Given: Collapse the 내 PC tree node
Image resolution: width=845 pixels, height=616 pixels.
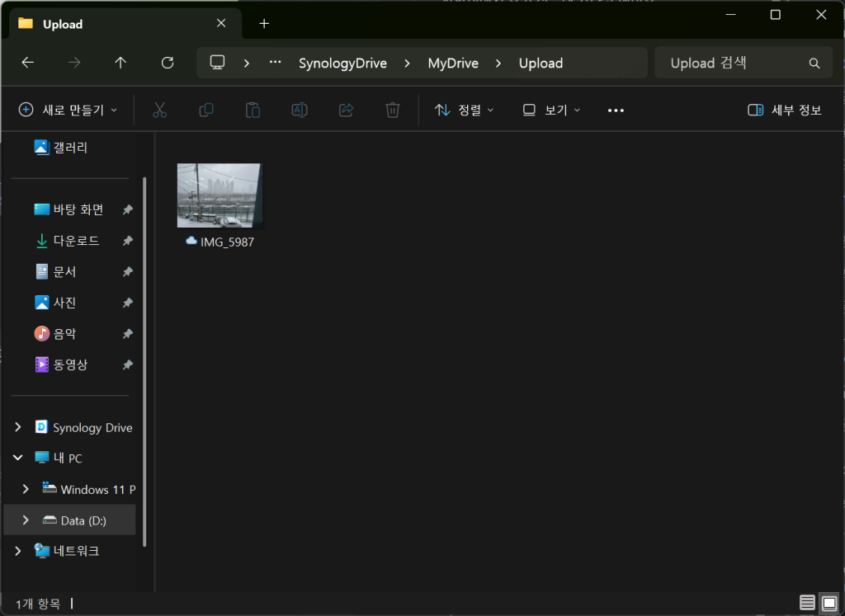Looking at the screenshot, I should 18,458.
